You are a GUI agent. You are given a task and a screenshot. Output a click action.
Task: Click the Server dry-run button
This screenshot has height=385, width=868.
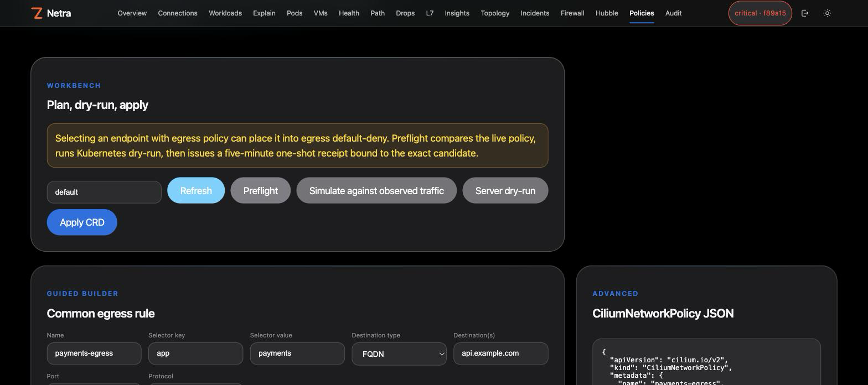tap(505, 190)
